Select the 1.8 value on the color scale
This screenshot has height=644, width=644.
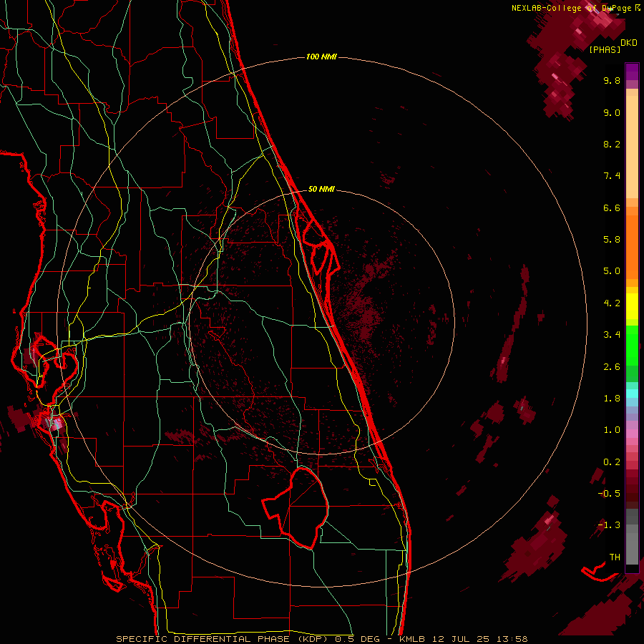[612, 399]
